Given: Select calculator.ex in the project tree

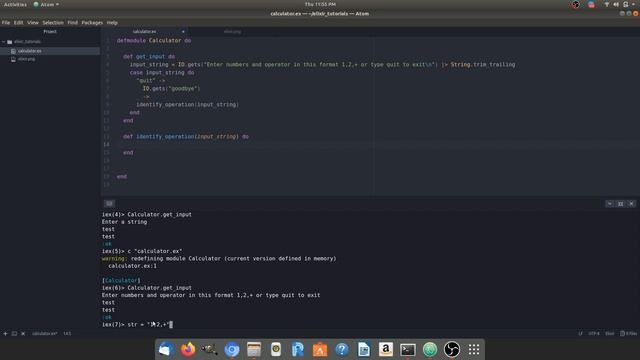Looking at the screenshot, I should 29,51.
